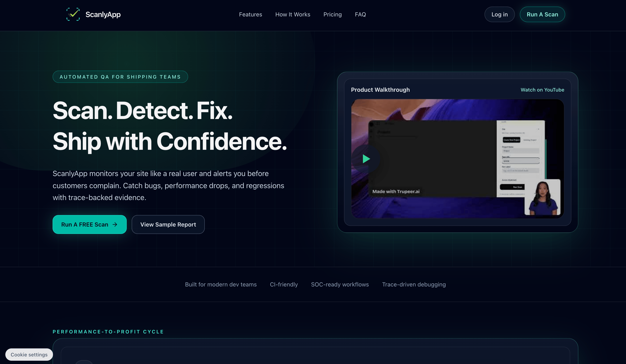626x364 pixels.
Task: Open Cookie settings
Action: [29, 355]
